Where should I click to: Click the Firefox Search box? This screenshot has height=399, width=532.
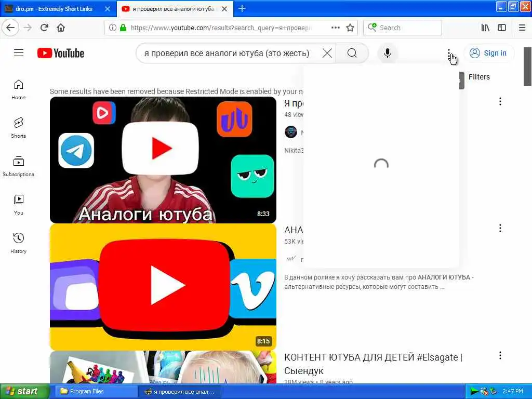point(403,28)
